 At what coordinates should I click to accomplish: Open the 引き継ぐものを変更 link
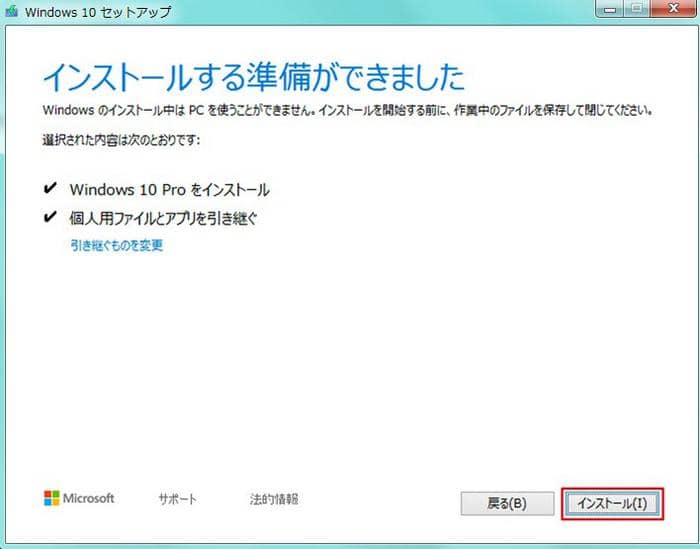(117, 245)
